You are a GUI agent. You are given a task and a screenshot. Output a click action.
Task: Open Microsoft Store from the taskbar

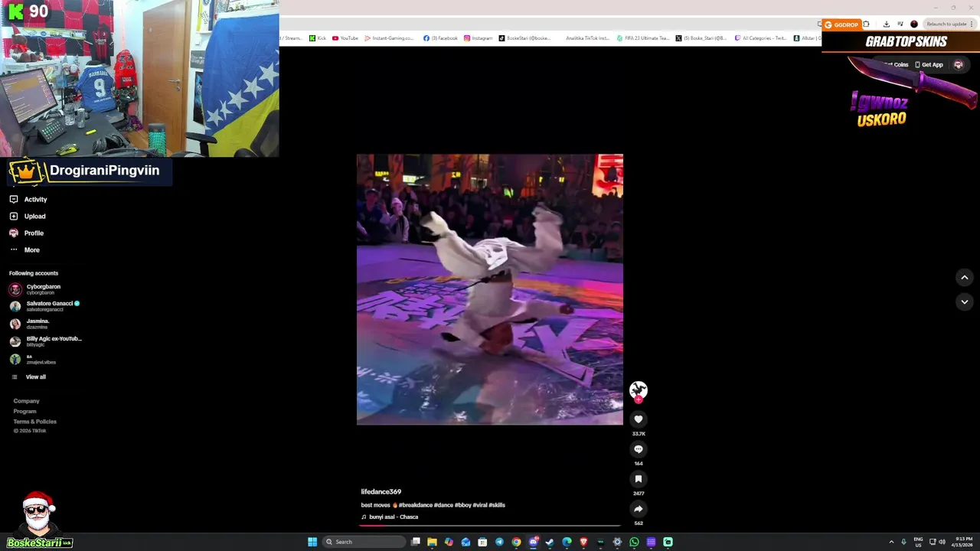pos(482,542)
